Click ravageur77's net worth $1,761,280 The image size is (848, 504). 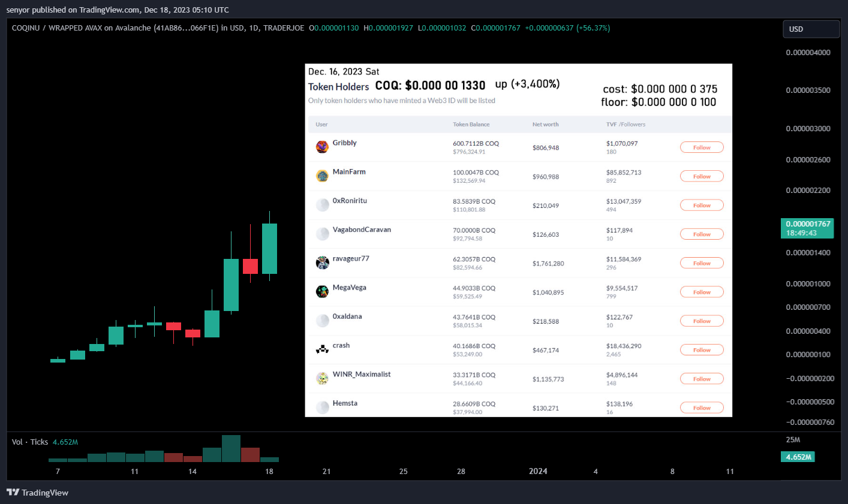(x=548, y=264)
